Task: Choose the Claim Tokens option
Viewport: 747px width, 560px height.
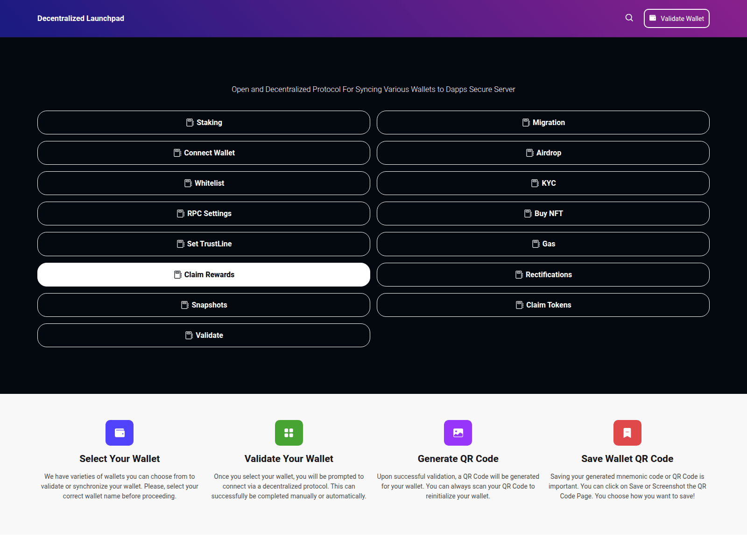Action: click(x=543, y=305)
